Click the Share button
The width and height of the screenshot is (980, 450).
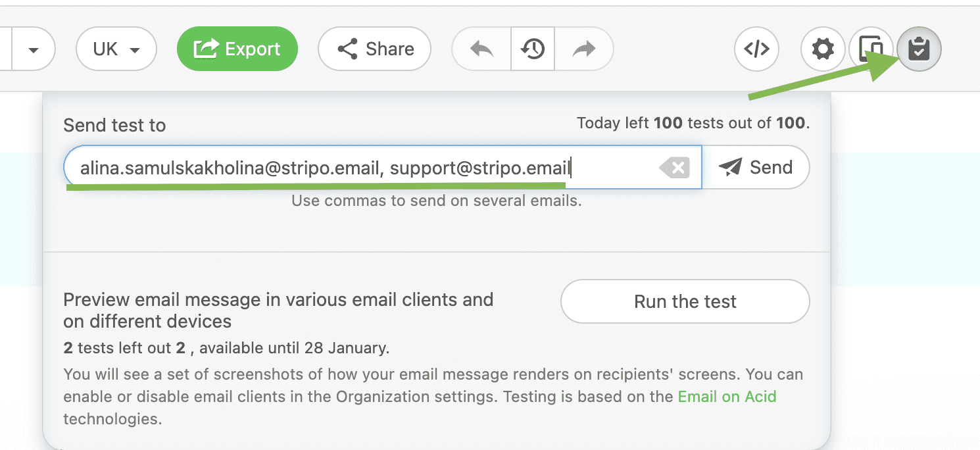pyautogui.click(x=374, y=49)
